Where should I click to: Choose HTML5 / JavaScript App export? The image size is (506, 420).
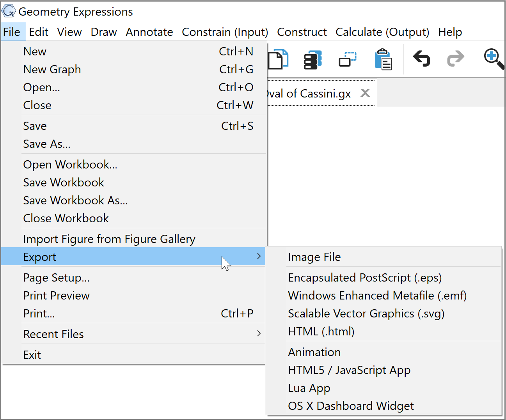[x=349, y=370]
